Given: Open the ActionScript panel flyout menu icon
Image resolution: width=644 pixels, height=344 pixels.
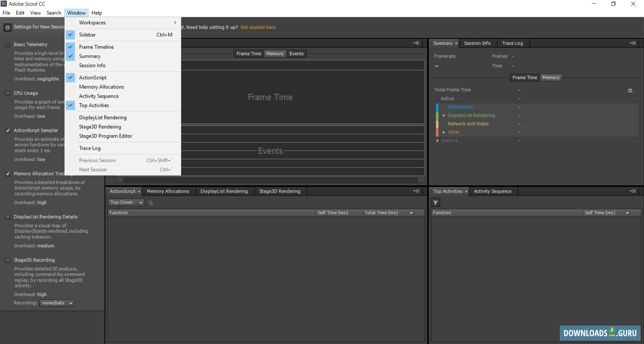Looking at the screenshot, I should tap(416, 191).
